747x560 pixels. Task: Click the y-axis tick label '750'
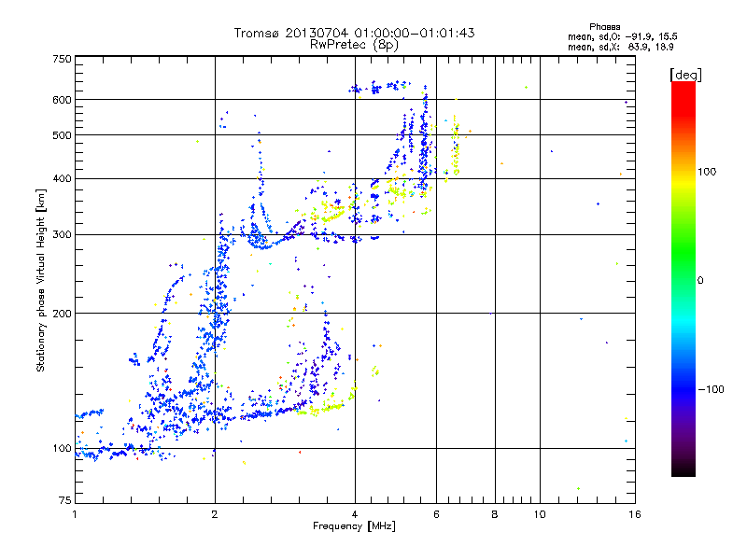(x=62, y=59)
